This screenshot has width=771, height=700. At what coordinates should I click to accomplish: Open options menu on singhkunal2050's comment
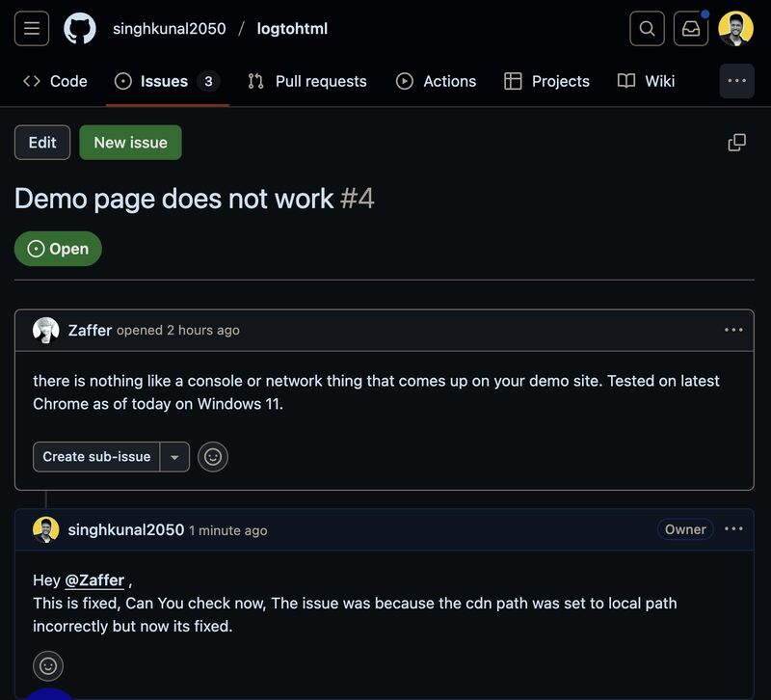[733, 528]
